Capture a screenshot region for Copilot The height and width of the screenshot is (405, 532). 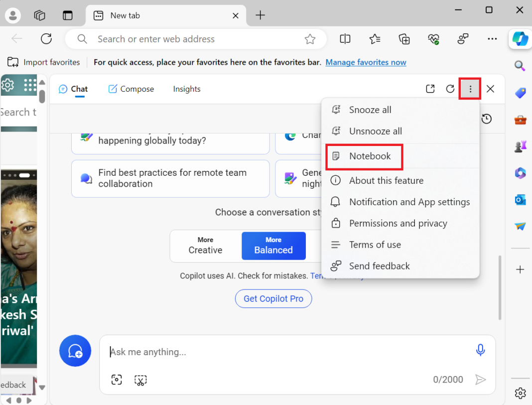pos(140,380)
